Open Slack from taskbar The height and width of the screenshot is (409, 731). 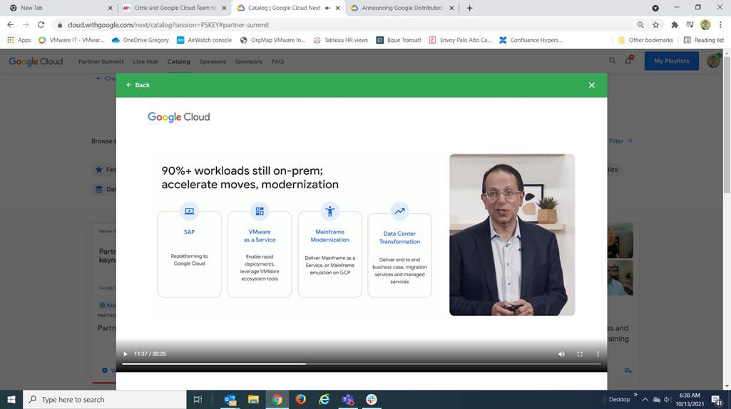[372, 400]
